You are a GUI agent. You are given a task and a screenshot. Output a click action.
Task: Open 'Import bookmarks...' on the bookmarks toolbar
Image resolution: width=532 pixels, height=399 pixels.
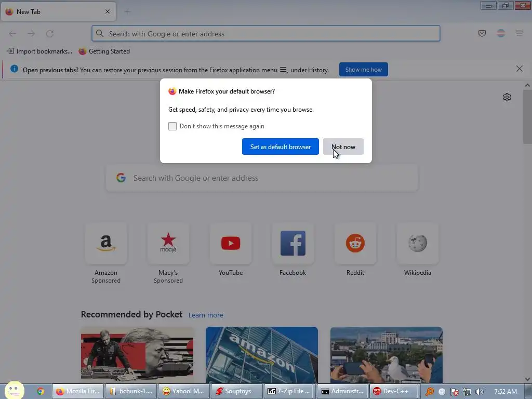(x=39, y=51)
